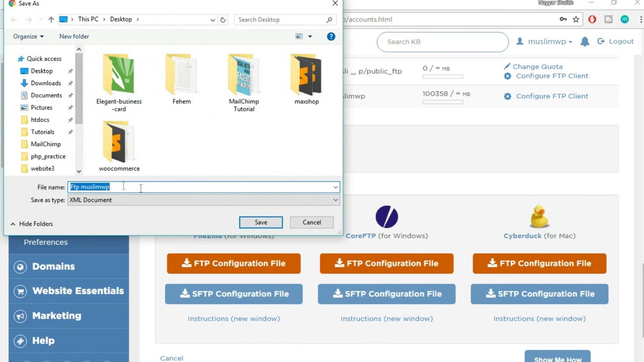The image size is (644, 362).
Task: Click the navigation pane scroll-up arrow
Action: [79, 49]
